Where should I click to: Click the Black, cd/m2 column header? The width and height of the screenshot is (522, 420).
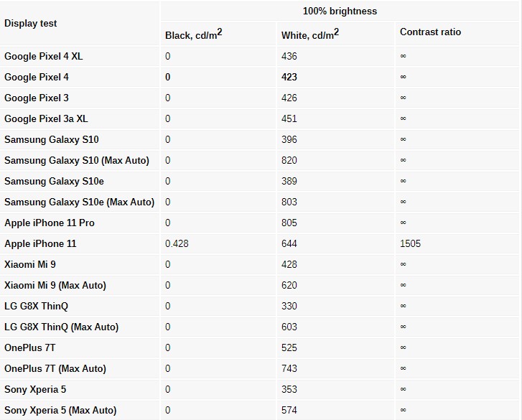point(193,34)
